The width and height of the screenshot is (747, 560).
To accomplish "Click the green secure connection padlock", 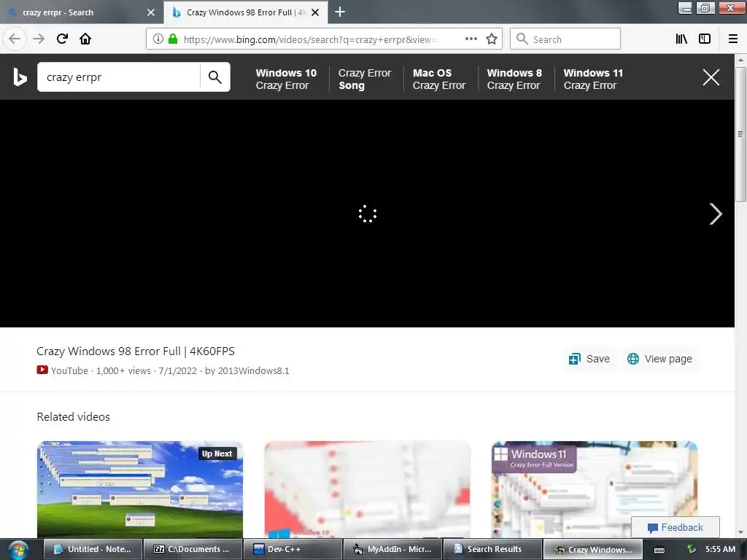I will point(173,39).
